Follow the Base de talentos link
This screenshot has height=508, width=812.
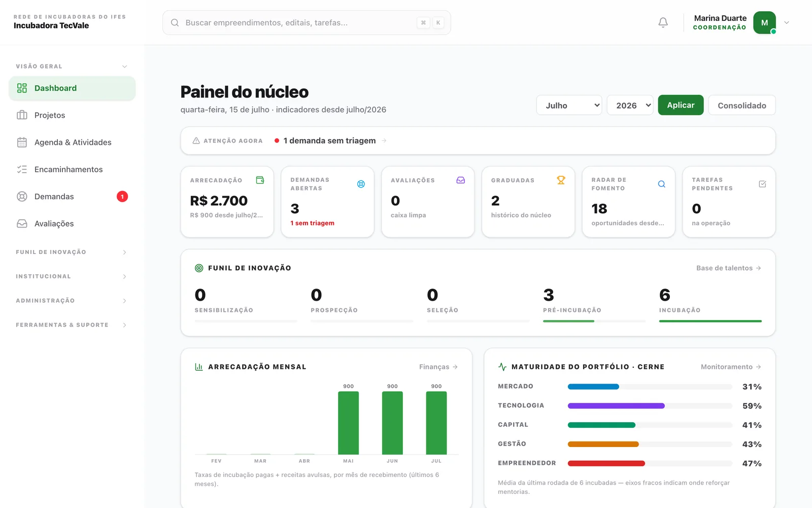click(728, 268)
